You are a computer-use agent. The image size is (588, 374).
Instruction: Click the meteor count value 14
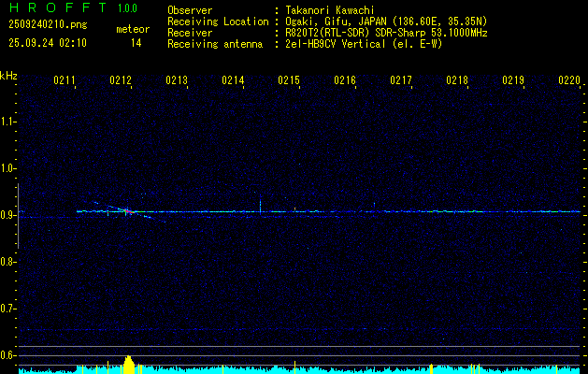[x=136, y=43]
